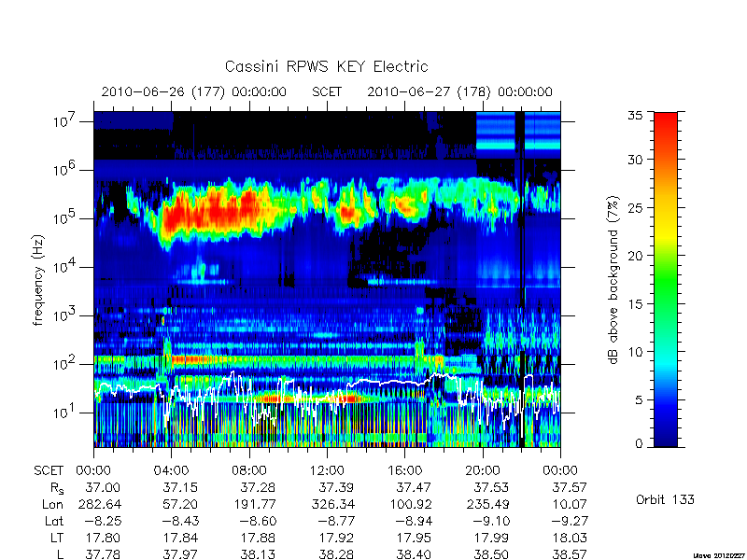Click the color bar tick value 35
747x560 pixels.
(x=636, y=116)
